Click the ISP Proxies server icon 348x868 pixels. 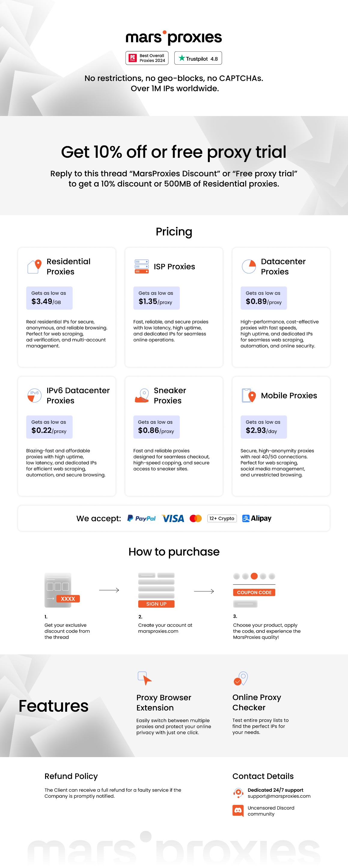pyautogui.click(x=142, y=266)
